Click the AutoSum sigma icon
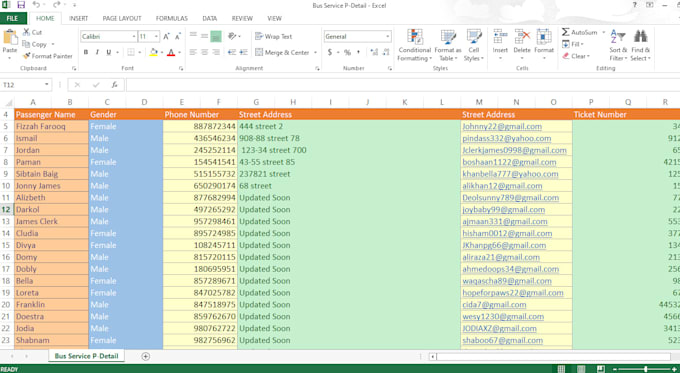This screenshot has width=680, height=373. click(566, 32)
